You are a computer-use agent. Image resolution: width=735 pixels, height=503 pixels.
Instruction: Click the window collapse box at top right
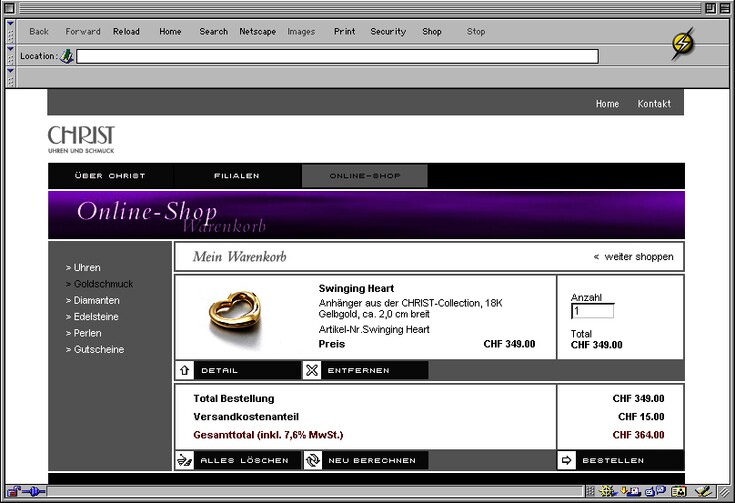pos(724,8)
